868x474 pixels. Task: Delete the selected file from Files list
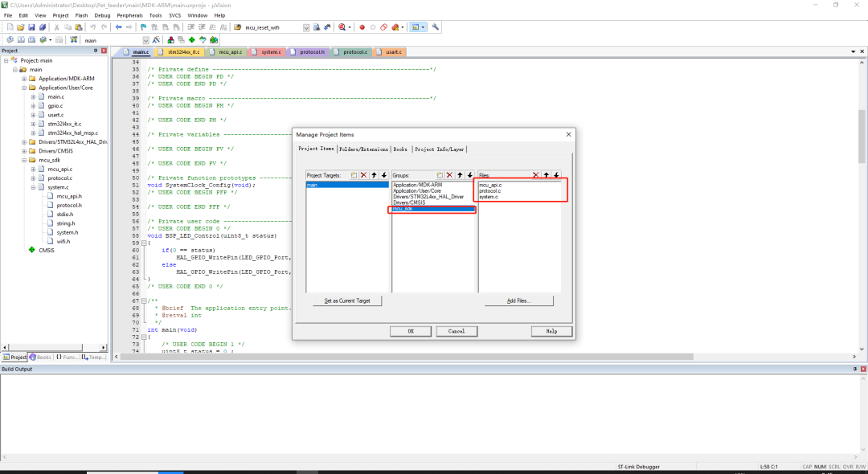[x=536, y=175]
